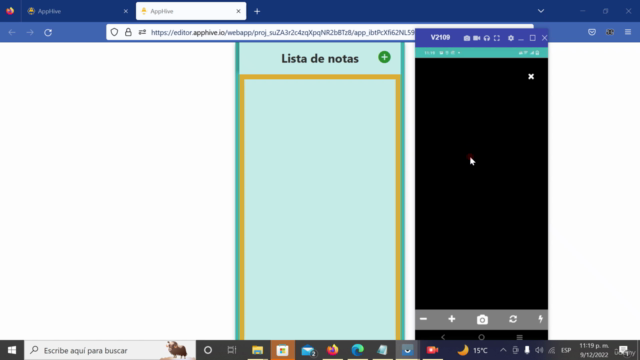Image resolution: width=640 pixels, height=360 pixels.
Task: Change the ESP input language
Action: coord(566,350)
